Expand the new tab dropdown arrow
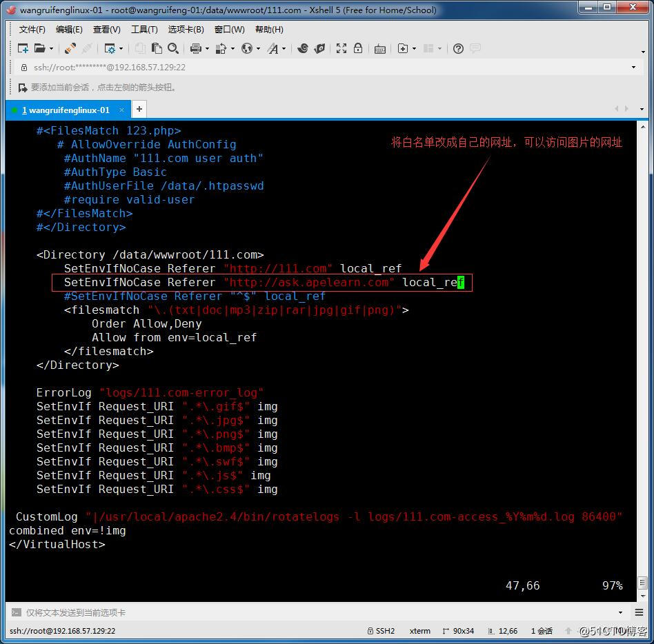The width and height of the screenshot is (654, 644). tap(414, 49)
